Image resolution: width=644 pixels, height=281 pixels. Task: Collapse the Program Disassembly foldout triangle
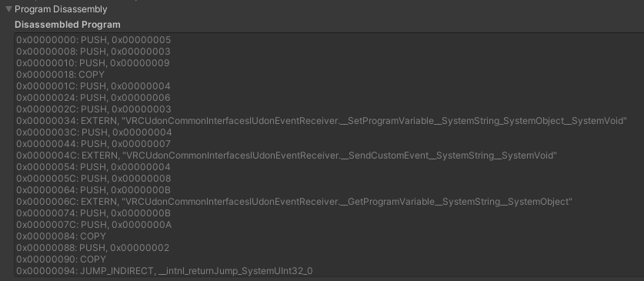(x=8, y=9)
